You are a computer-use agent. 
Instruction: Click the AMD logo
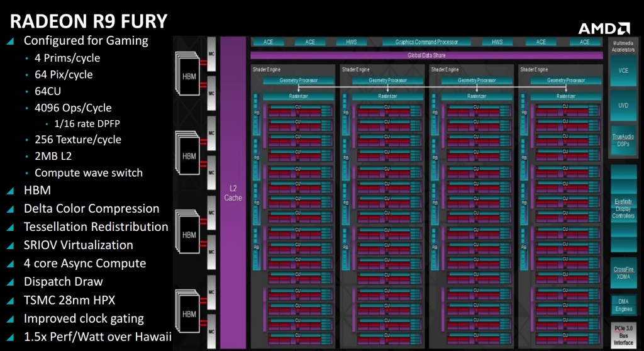(x=604, y=28)
